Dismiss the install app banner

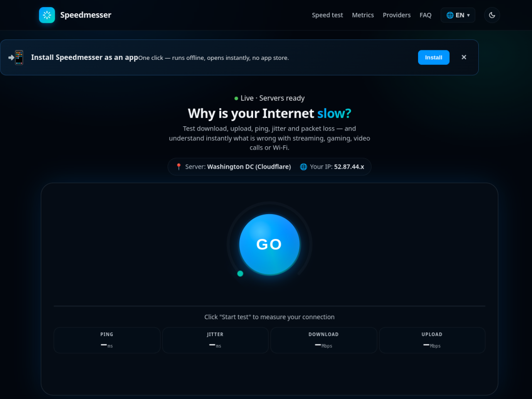pyautogui.click(x=464, y=57)
